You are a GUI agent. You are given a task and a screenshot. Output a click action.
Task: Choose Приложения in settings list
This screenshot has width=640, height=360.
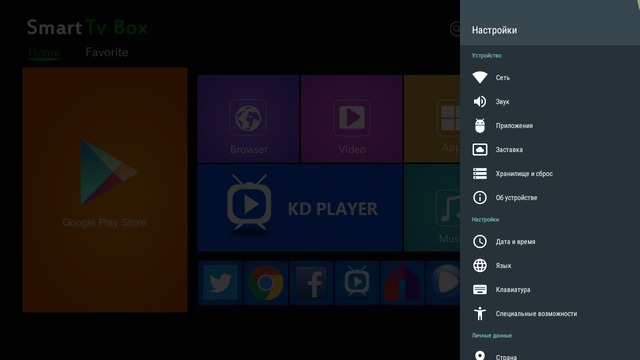point(550,126)
